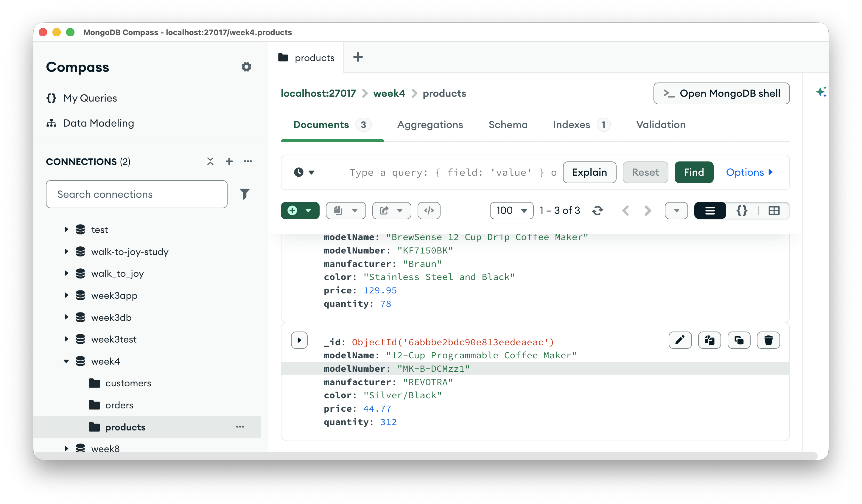Viewport: 862px width, 504px height.
Task: Expand the week3app database
Action: click(66, 295)
